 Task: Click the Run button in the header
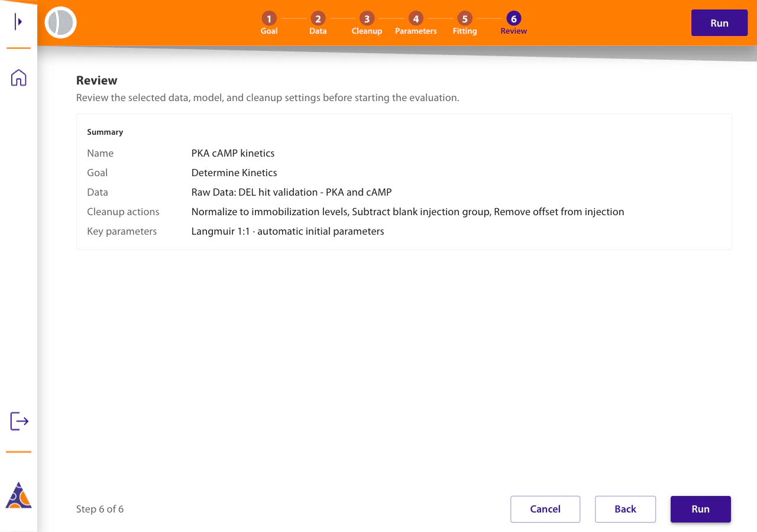(720, 23)
